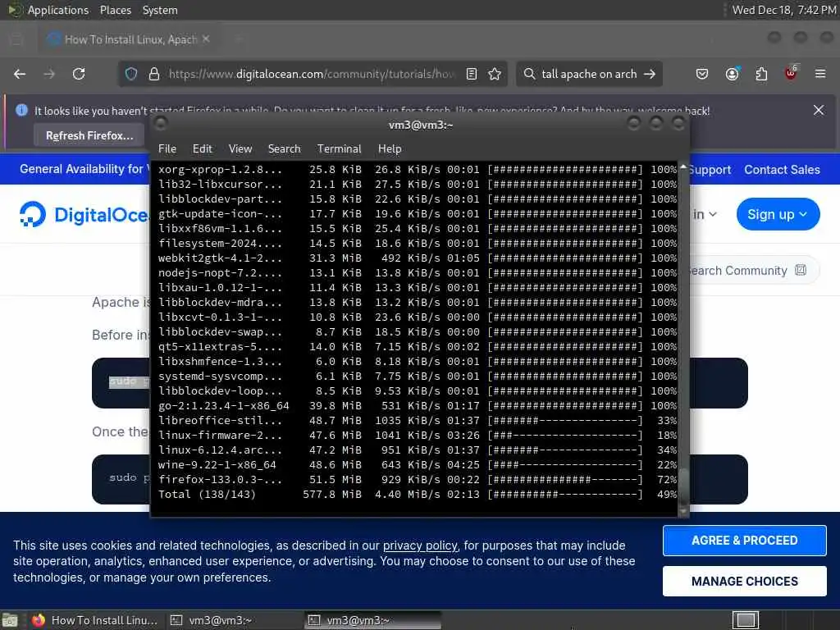Click the firefox-133.0.3 download line

tap(418, 479)
